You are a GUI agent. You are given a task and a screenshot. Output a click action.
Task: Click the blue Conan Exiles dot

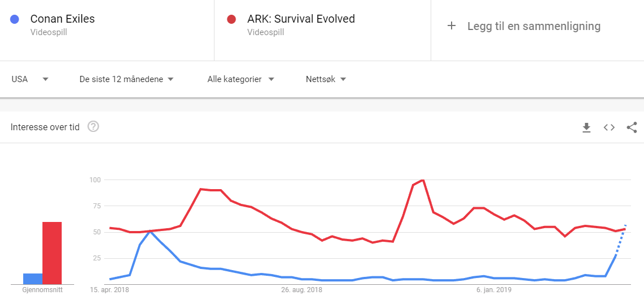click(x=15, y=19)
